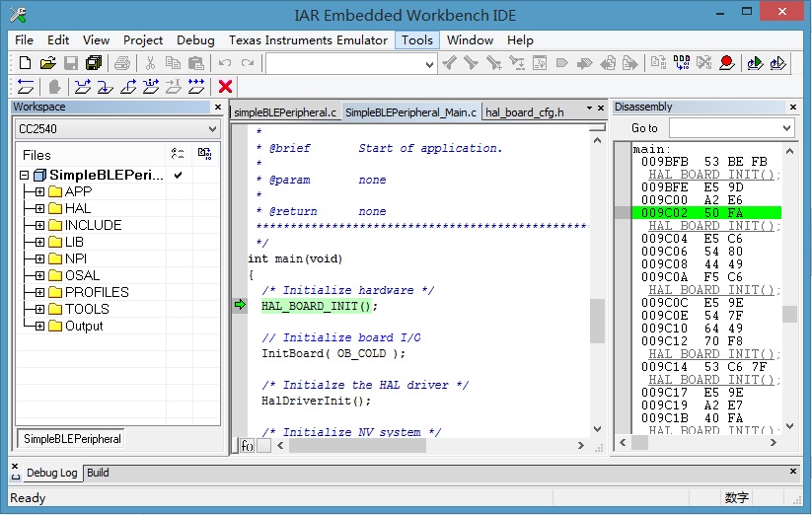Switch to the hal_board_cfg.h editor tab
This screenshot has width=812, height=515.
[x=525, y=112]
